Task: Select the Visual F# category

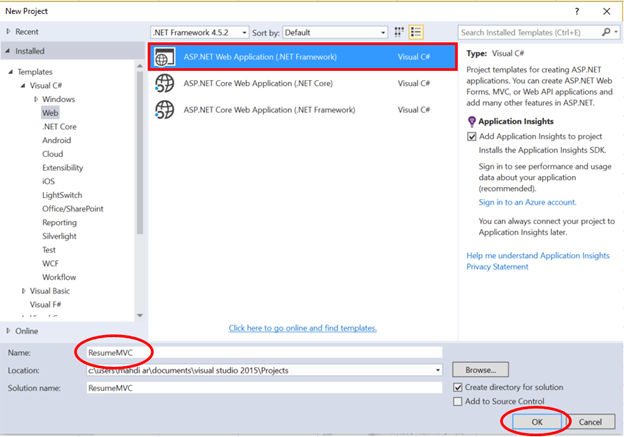Action: 45,304
